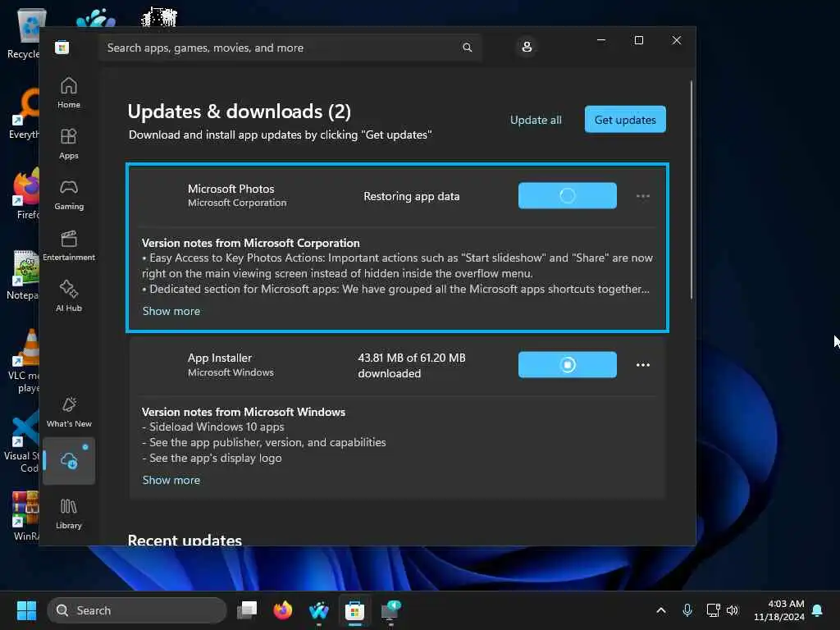Viewport: 840px width, 630px height.
Task: Open the Library section
Action: tap(69, 514)
